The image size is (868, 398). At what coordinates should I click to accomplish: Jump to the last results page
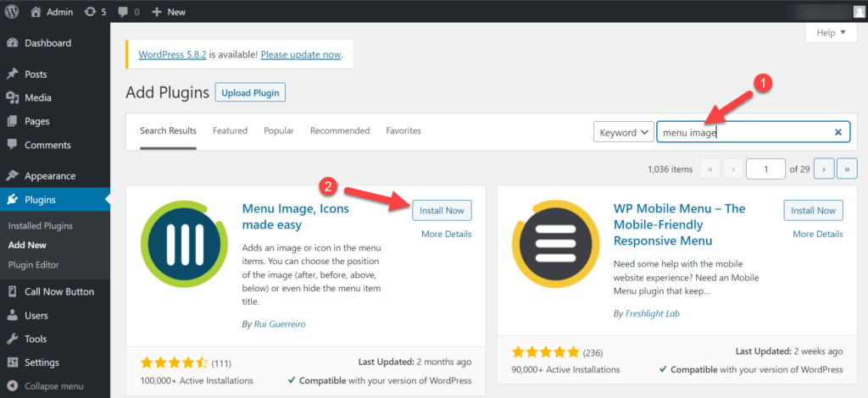point(847,169)
